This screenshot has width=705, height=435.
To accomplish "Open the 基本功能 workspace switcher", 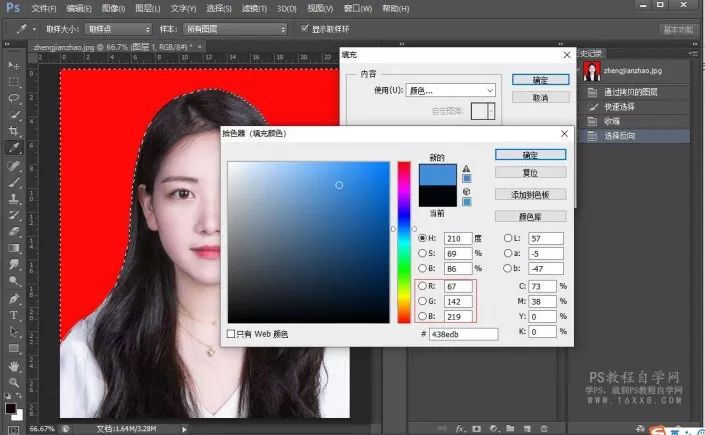I will click(x=678, y=30).
